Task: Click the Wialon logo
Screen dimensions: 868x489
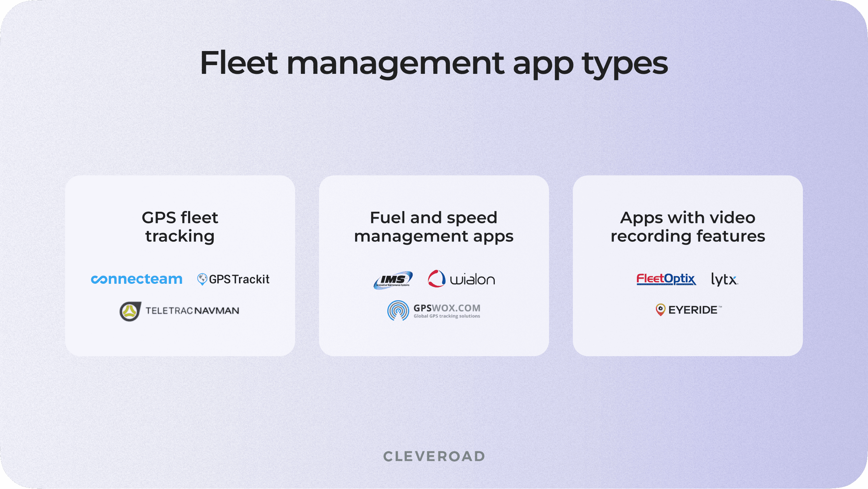Action: 461,279
